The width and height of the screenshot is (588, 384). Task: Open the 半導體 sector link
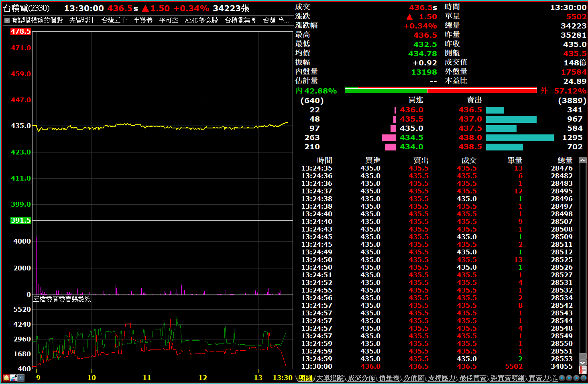point(143,20)
